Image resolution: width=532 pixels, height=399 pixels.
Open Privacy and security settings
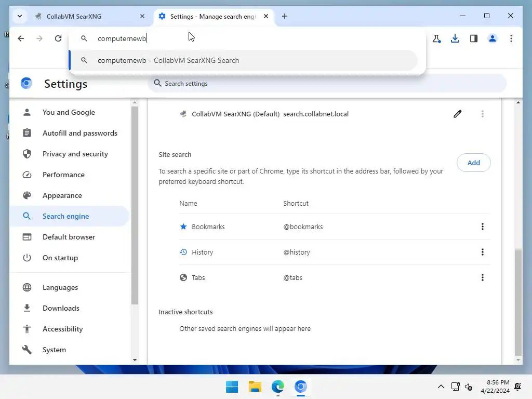[x=69, y=154]
